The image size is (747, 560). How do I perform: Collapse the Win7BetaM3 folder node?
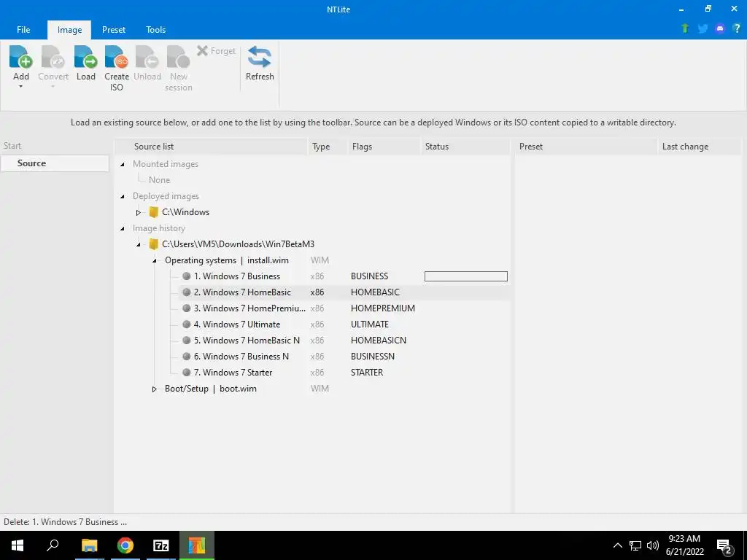pyautogui.click(x=138, y=244)
